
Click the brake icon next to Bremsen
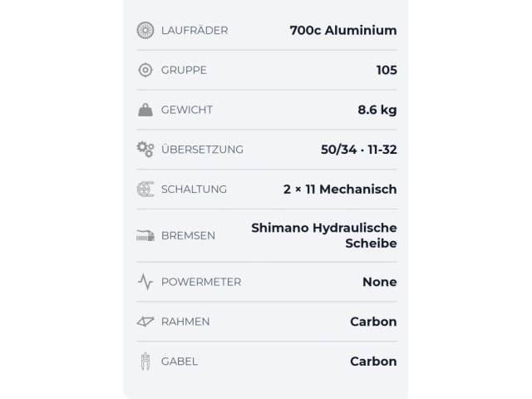point(145,235)
